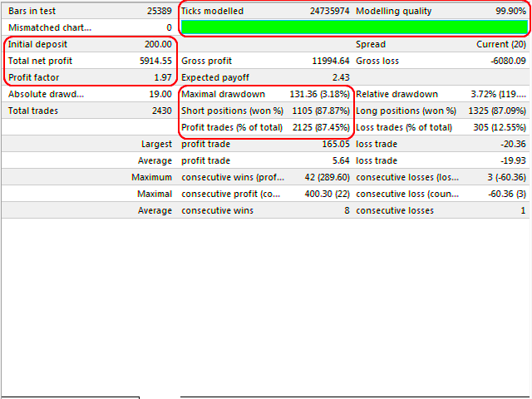Click the 'Maximal' row label

(155, 194)
